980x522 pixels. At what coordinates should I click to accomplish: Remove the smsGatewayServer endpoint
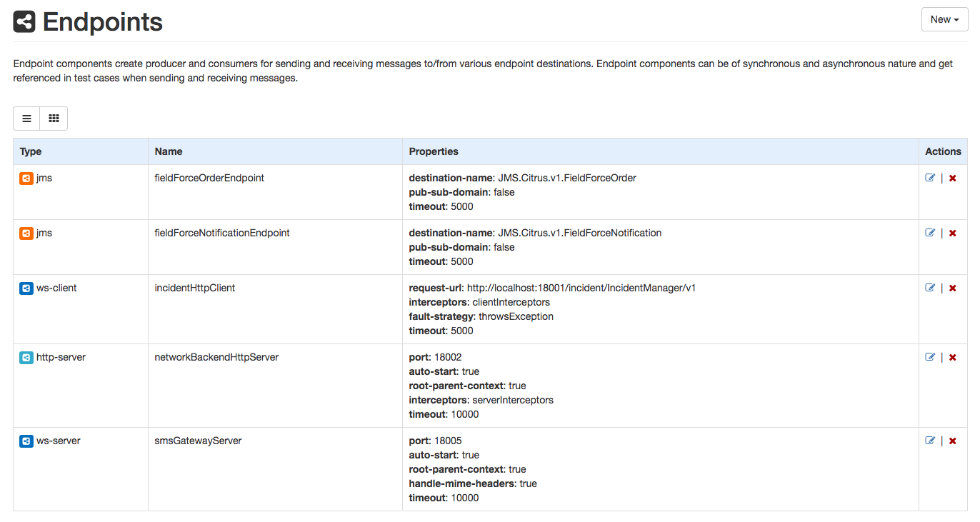click(x=952, y=441)
